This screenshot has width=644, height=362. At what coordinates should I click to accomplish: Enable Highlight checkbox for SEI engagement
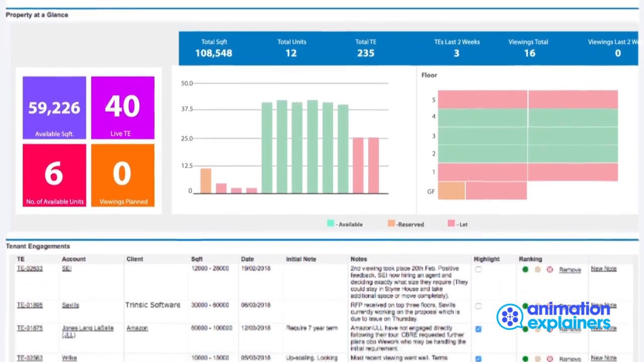(478, 270)
